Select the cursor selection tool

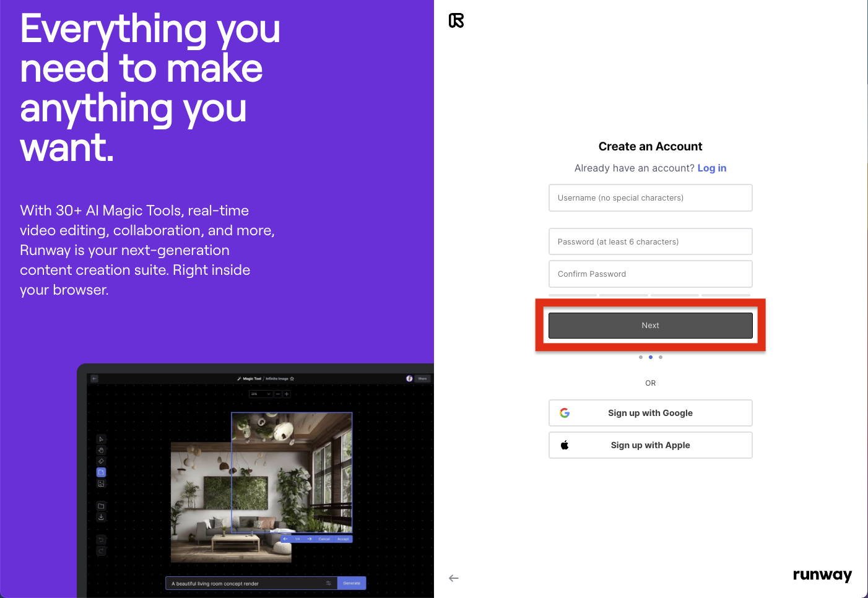pyautogui.click(x=101, y=439)
